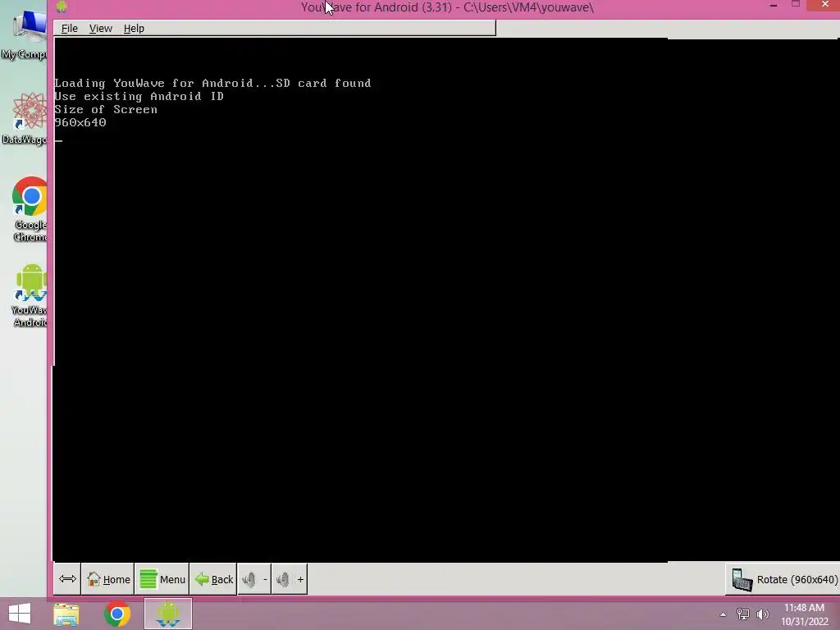Screen dimensions: 840x630
Task: Click the 'Use existing Android ID' text
Action: pos(139,97)
